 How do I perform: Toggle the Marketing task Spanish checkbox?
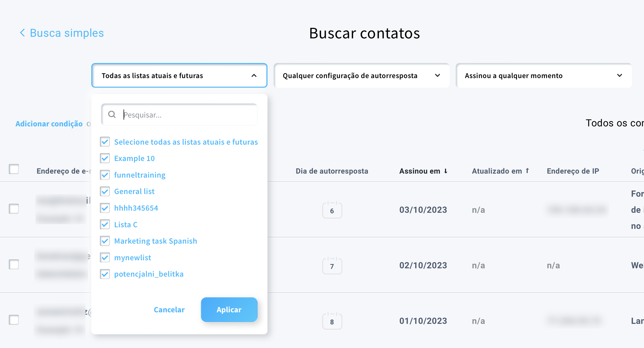[105, 241]
